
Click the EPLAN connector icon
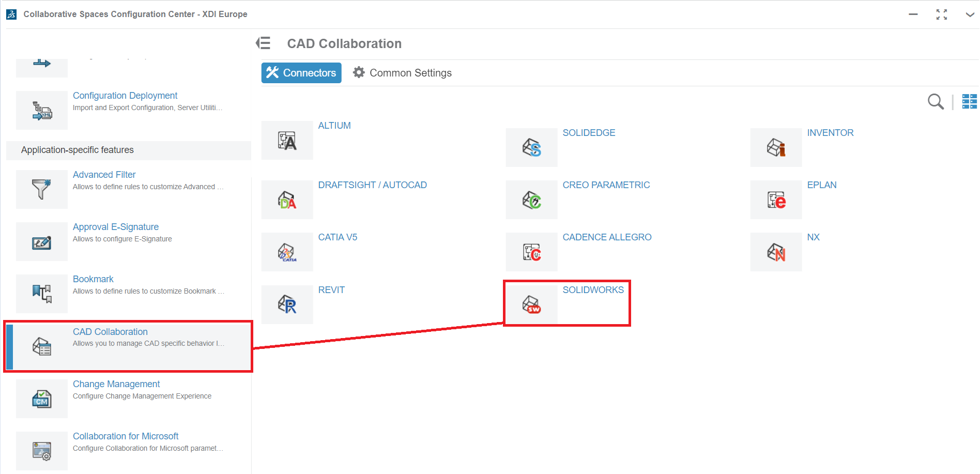(x=776, y=200)
